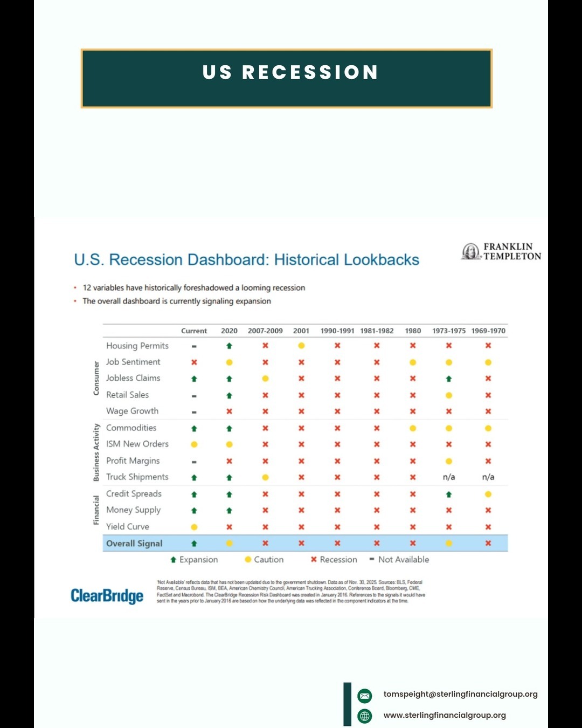The height and width of the screenshot is (728, 582).
Task: Select the yellow Caution dot in the legend
Action: click(x=248, y=560)
